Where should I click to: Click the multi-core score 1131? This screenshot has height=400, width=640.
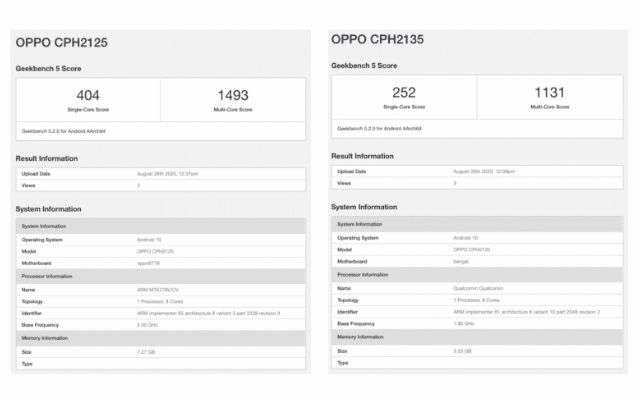click(549, 93)
